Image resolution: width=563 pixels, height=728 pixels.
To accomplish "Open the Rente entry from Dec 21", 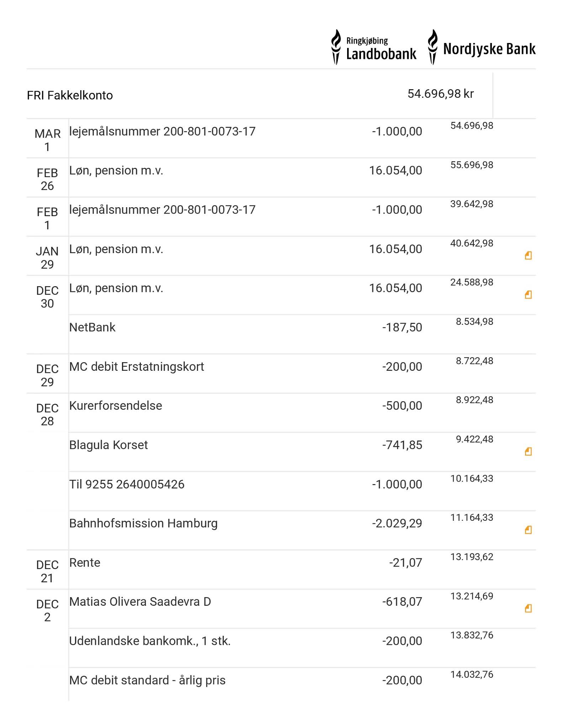I will point(85,563).
